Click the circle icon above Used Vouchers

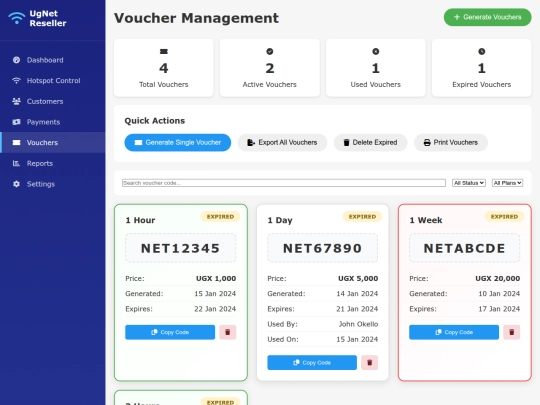point(376,52)
